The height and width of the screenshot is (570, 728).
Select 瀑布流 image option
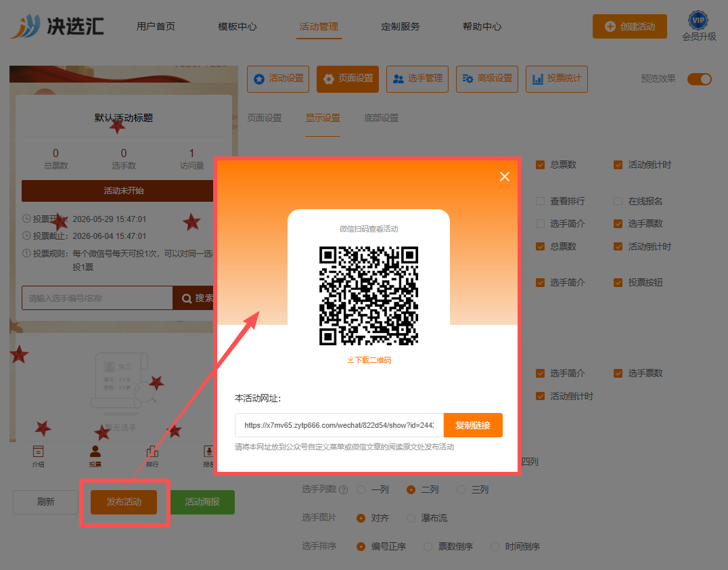[x=411, y=518]
